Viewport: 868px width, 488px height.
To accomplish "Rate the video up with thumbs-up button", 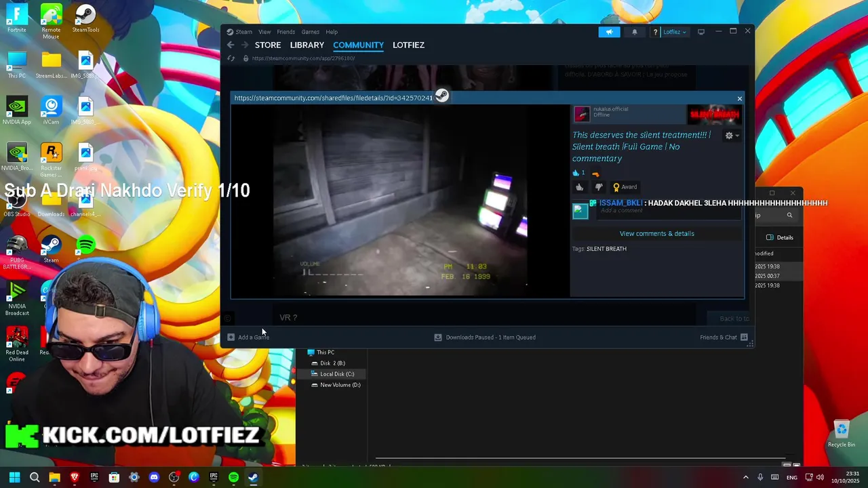I will pyautogui.click(x=580, y=187).
